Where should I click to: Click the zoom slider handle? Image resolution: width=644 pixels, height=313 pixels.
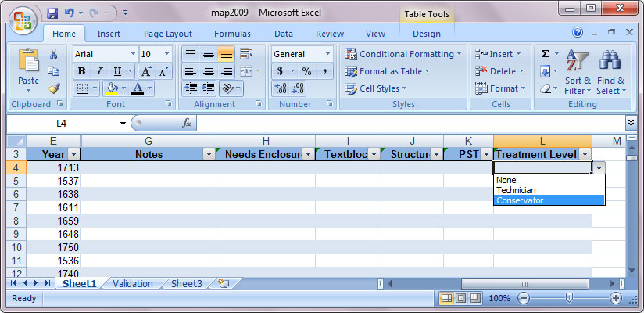point(569,298)
